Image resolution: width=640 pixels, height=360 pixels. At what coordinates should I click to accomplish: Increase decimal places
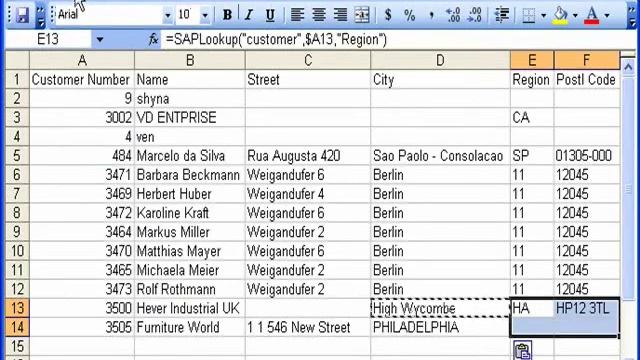453,15
